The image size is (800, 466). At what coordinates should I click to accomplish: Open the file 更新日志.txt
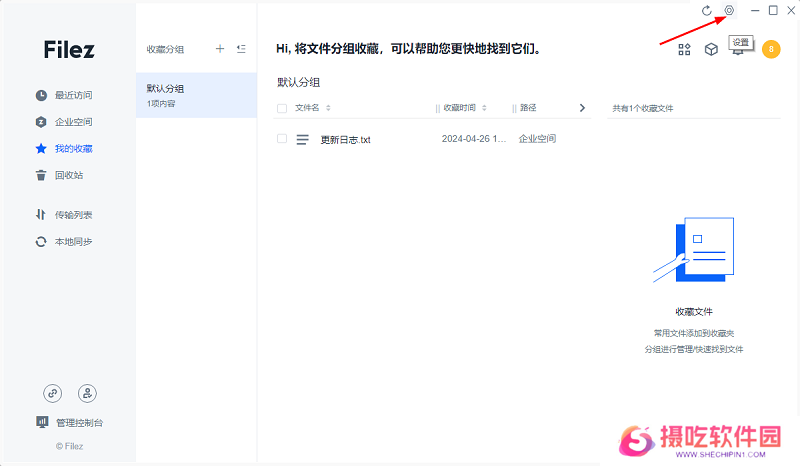345,139
